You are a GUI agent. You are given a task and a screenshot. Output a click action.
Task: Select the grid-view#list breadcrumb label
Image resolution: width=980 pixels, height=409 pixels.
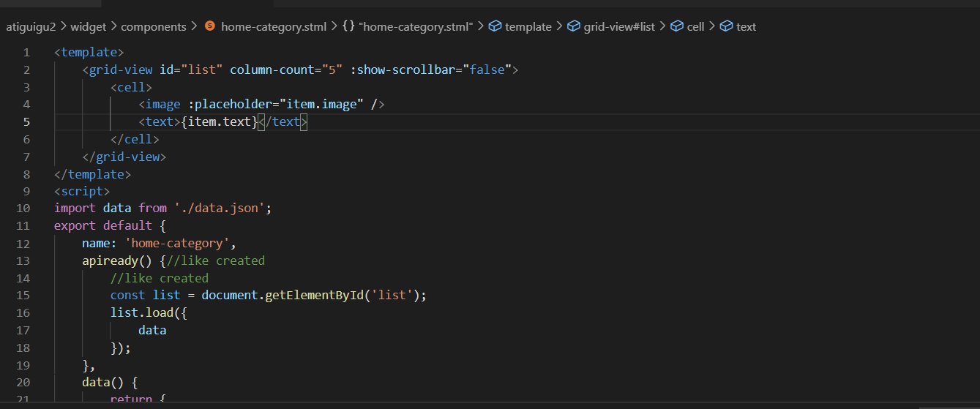tap(619, 26)
